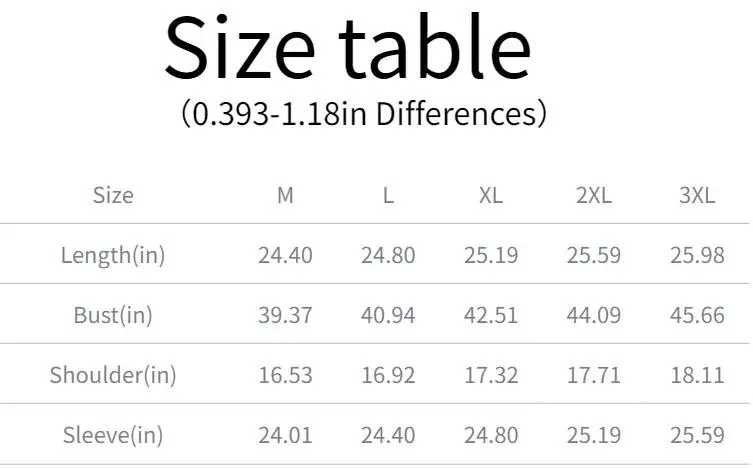Select the 2XL size column header

[x=593, y=195]
